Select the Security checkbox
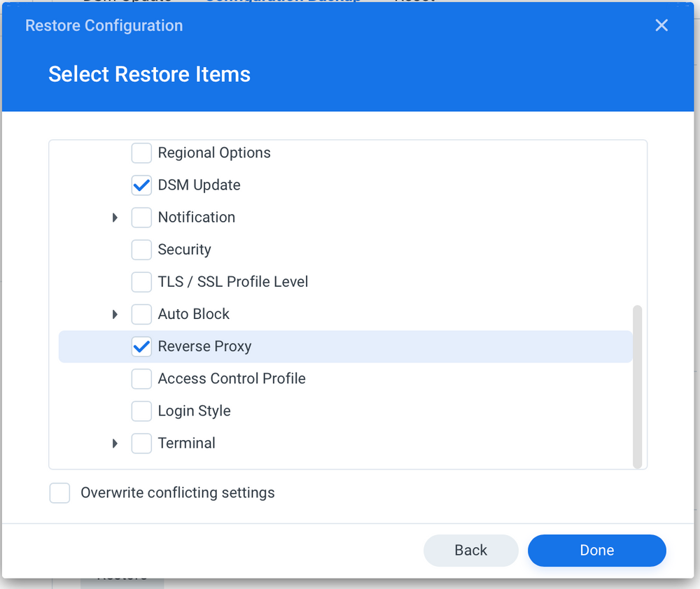This screenshot has height=589, width=700. [x=141, y=250]
